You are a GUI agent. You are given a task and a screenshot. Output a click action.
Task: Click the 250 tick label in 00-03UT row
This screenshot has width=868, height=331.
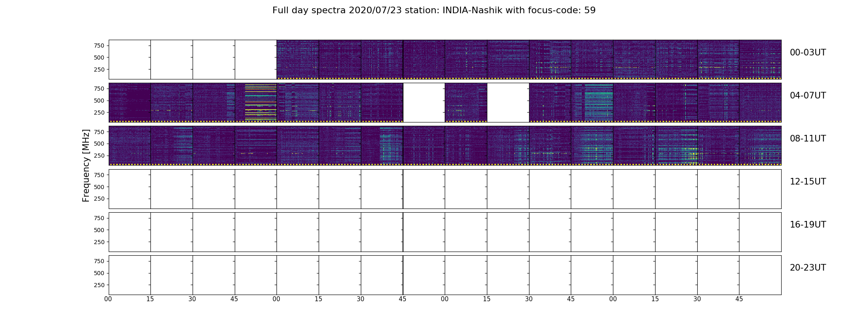click(99, 70)
